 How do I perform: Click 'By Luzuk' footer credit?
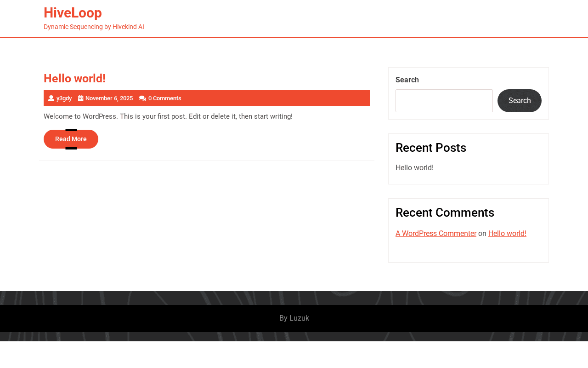tap(294, 318)
